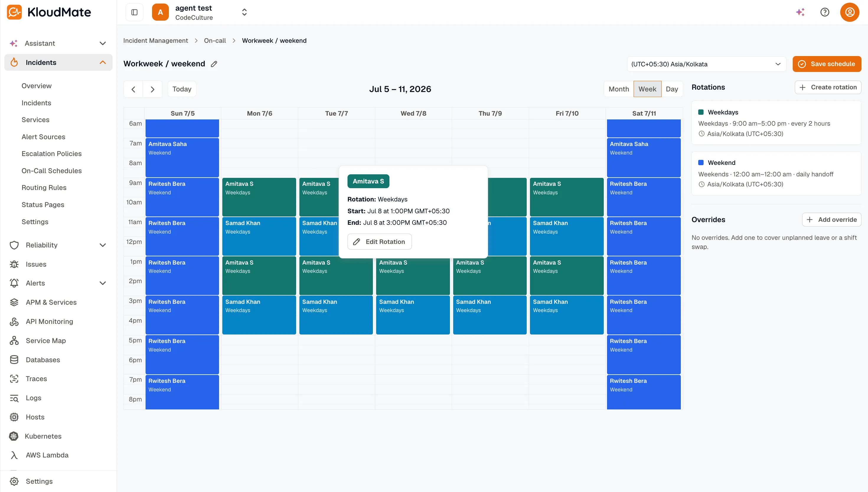Open the Weekend rotation card

pos(776,173)
